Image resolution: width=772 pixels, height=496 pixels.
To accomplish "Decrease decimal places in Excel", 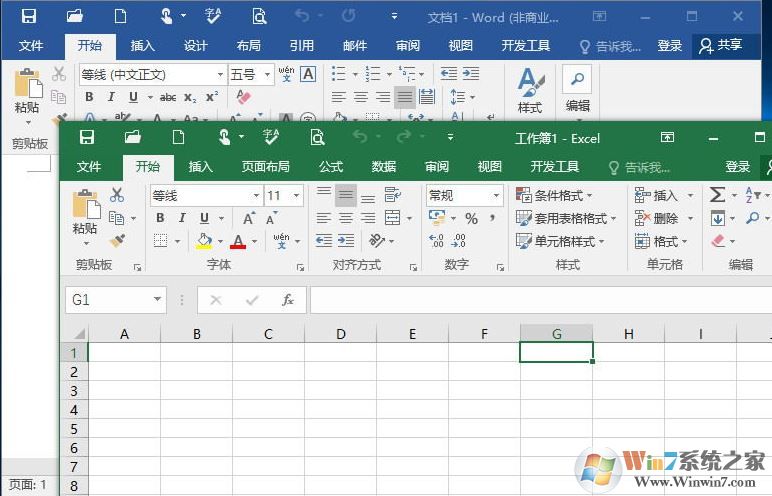I will [x=458, y=241].
